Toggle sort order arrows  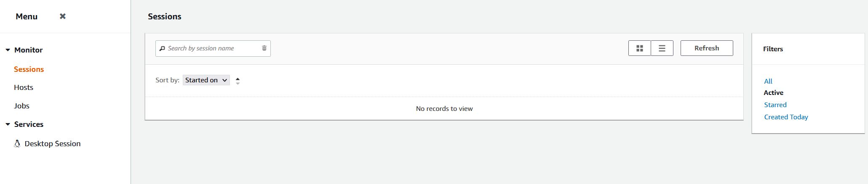click(238, 81)
